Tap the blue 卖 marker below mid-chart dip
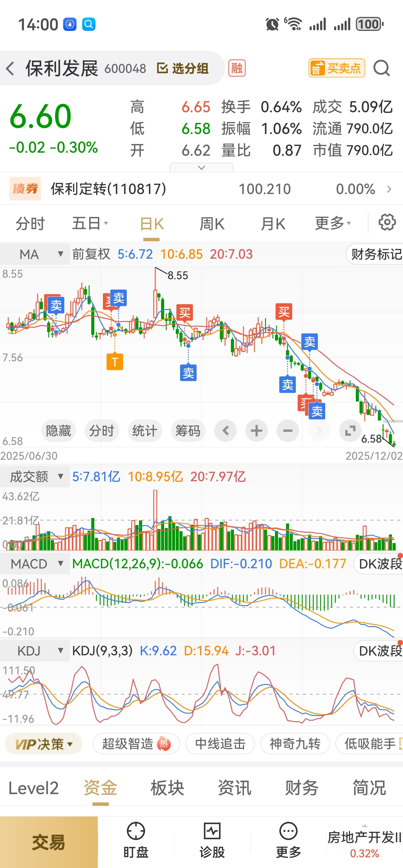The image size is (403, 868). click(188, 373)
